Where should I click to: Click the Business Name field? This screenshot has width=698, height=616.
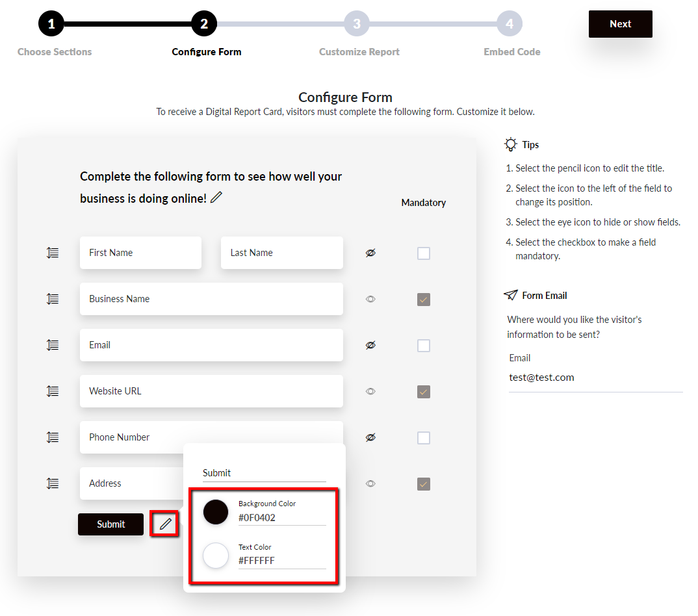(x=211, y=299)
